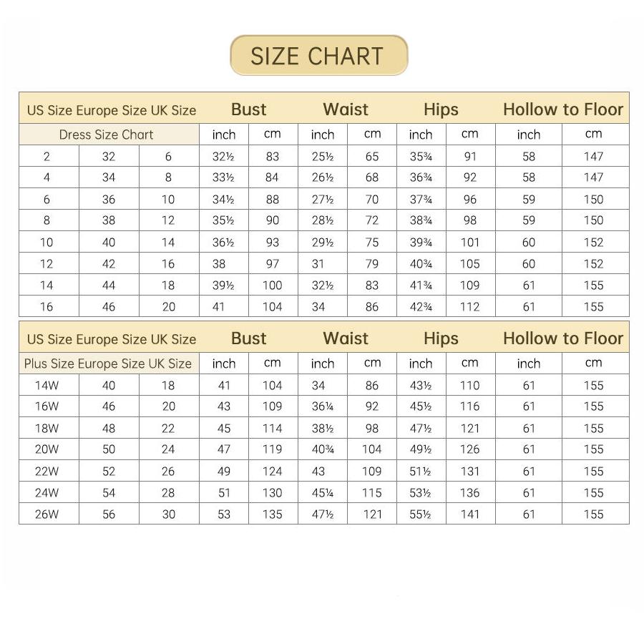Image resolution: width=644 pixels, height=644 pixels.
Task: Click the SIZE CHART title banner
Action: click(x=318, y=56)
